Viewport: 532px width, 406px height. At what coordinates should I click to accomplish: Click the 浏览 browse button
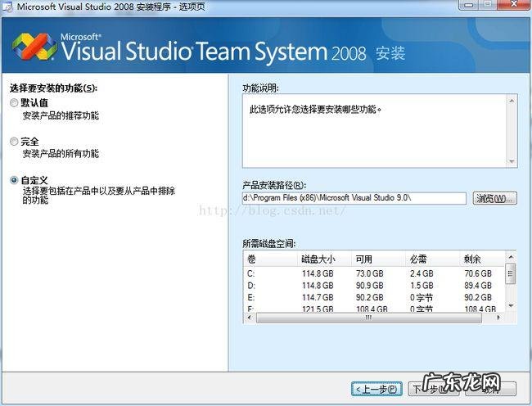pos(495,198)
